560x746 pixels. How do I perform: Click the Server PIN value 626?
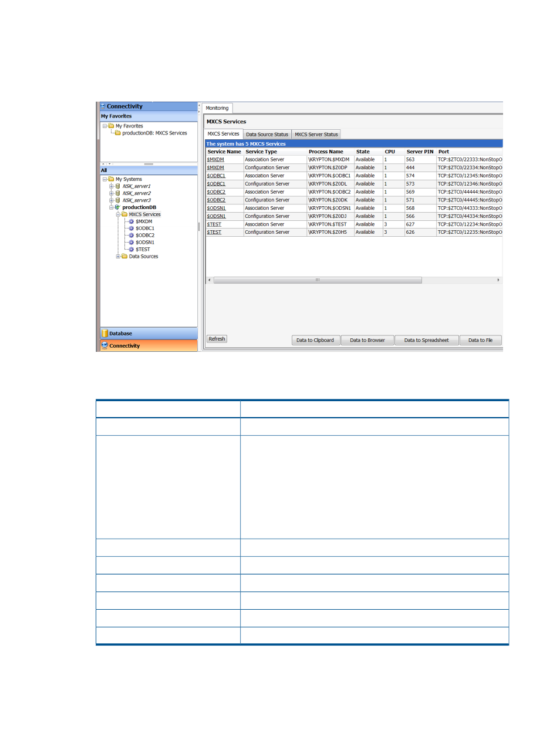pos(410,233)
